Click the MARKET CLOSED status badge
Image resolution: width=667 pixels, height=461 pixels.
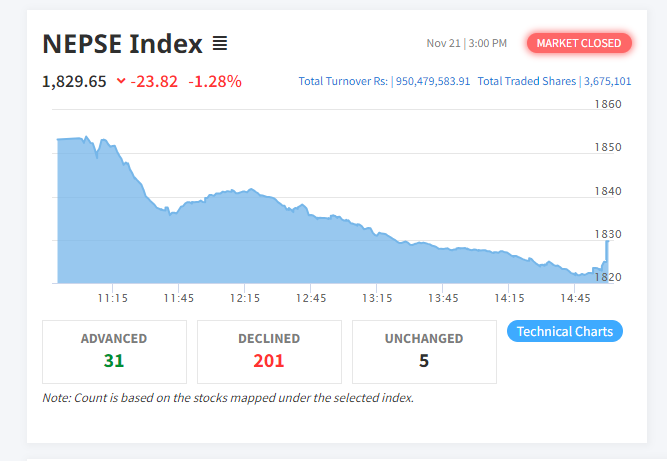(579, 43)
